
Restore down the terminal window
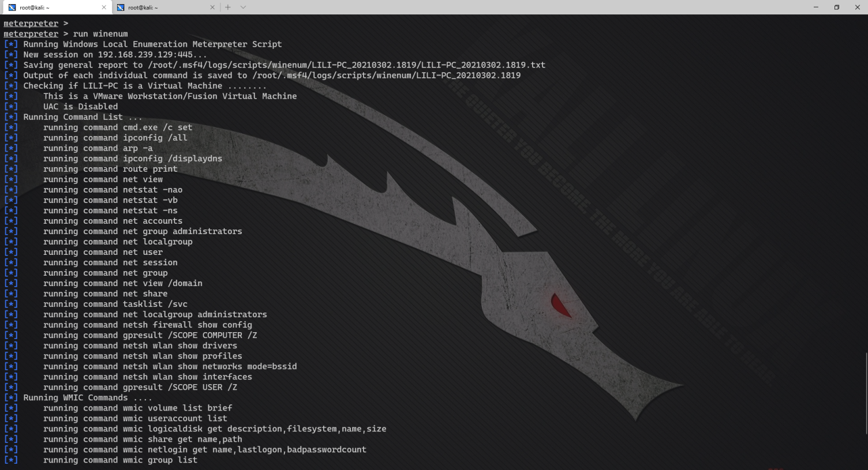click(x=836, y=7)
